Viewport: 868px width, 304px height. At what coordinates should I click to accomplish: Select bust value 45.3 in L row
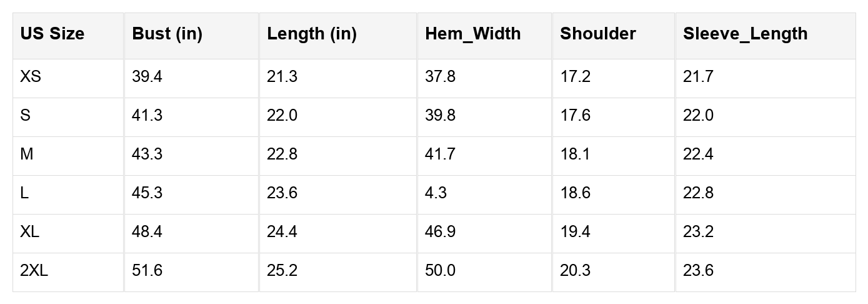tap(147, 193)
